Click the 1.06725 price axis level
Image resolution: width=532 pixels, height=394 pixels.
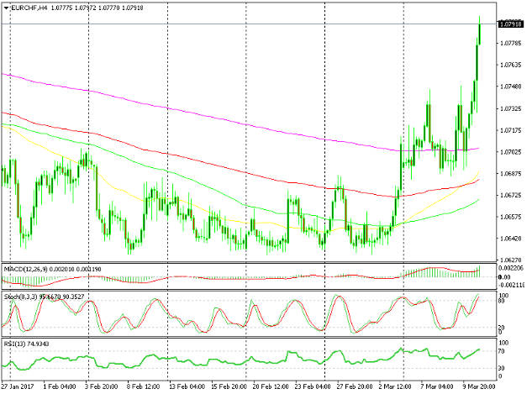click(x=511, y=195)
